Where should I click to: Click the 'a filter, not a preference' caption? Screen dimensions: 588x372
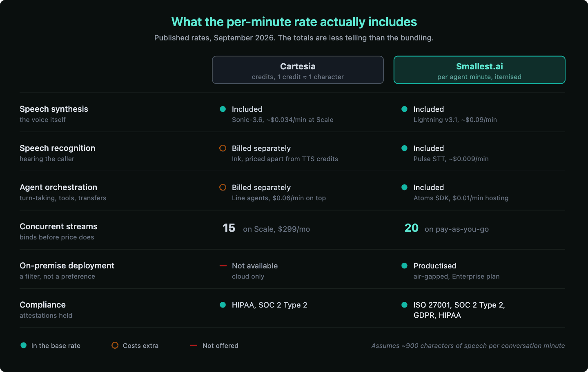tap(57, 276)
